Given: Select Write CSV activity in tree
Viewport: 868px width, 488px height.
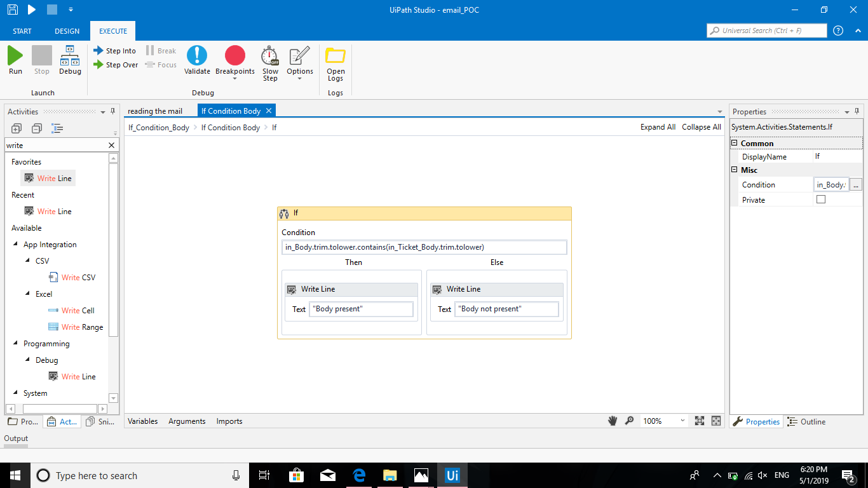Looking at the screenshot, I should point(72,278).
